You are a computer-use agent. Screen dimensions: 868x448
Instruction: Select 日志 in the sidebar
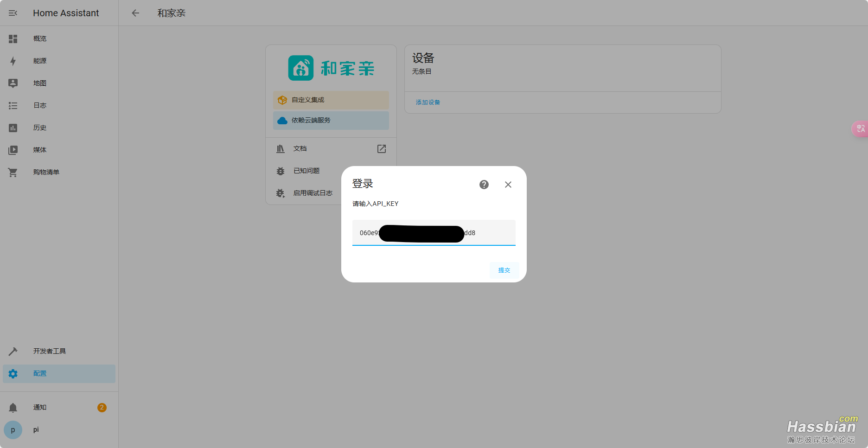pos(59,106)
